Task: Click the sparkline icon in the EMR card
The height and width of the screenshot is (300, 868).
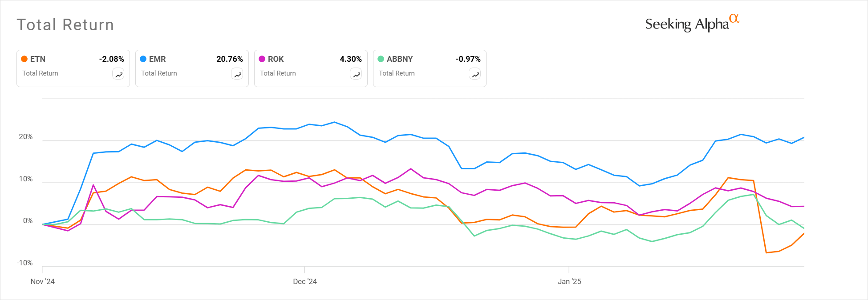Action: tap(237, 74)
